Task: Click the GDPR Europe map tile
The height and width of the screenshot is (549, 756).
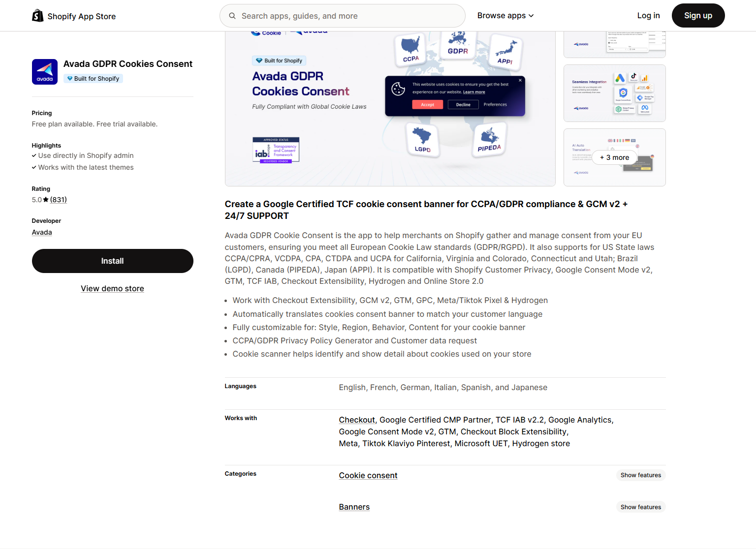Action: click(x=458, y=43)
